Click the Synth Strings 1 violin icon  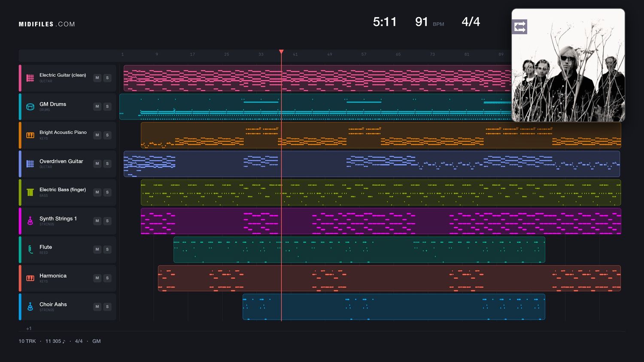[30, 221]
